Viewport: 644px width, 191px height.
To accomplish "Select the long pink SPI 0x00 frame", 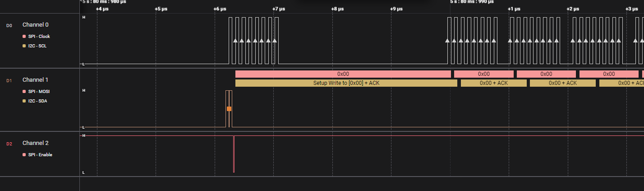I will (x=343, y=74).
